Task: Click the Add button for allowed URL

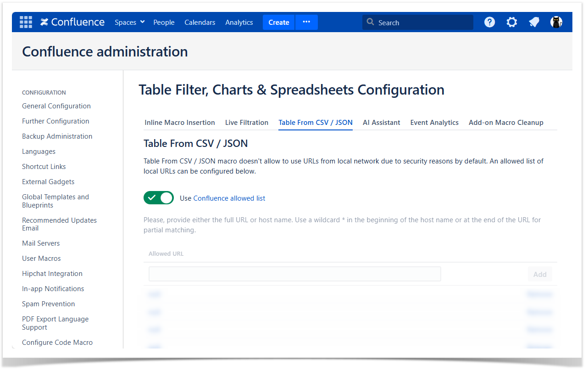Action: pyautogui.click(x=539, y=274)
